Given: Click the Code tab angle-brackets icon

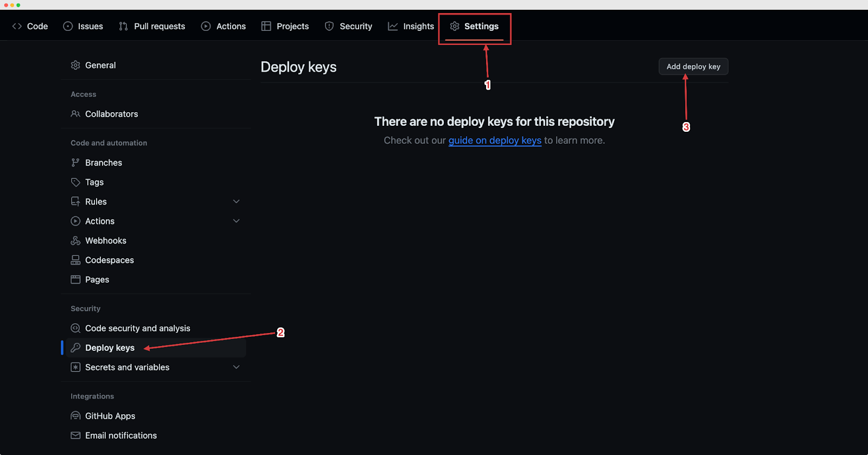Looking at the screenshot, I should click(17, 26).
